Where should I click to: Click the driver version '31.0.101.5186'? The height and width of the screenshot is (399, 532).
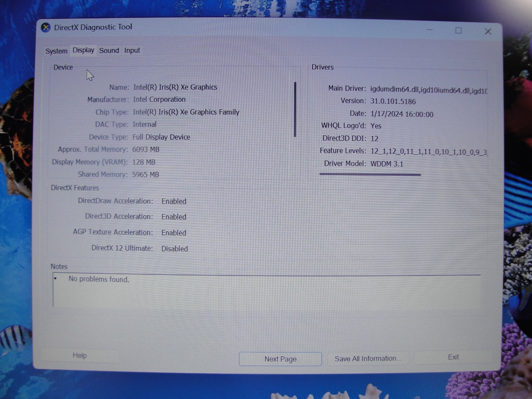[393, 101]
